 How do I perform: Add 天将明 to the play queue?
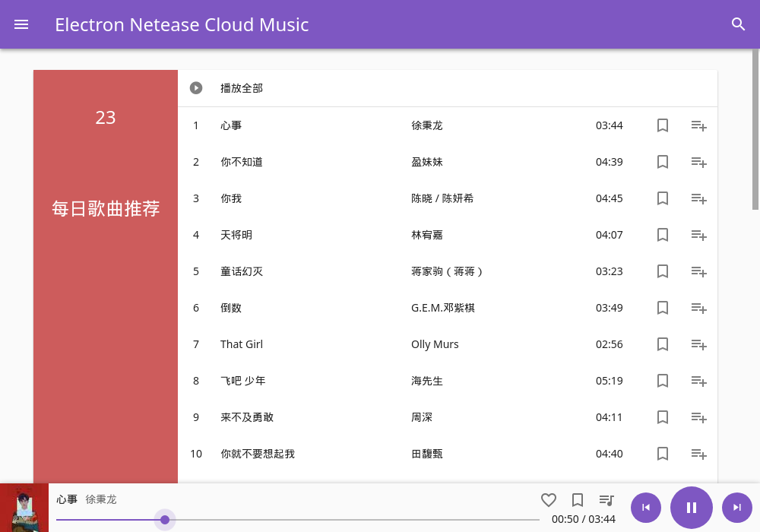click(699, 235)
